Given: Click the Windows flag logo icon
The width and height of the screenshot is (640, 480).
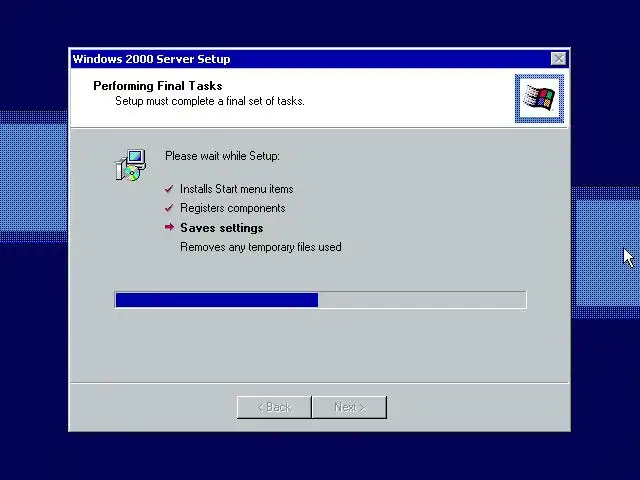Looking at the screenshot, I should coord(539,98).
